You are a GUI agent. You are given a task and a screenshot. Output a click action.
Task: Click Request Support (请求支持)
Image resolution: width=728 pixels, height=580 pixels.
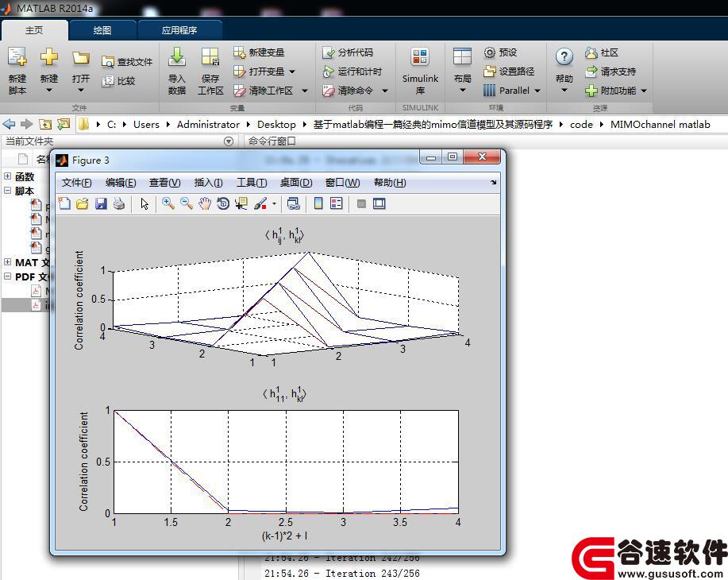[x=611, y=72]
